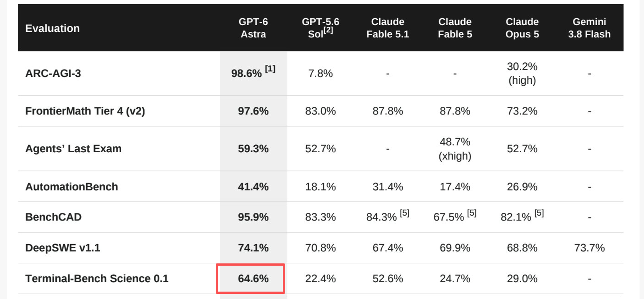Image resolution: width=644 pixels, height=299 pixels.
Task: Open footnote [5] beside 84.3% BenchCAD score
Action: click(404, 213)
